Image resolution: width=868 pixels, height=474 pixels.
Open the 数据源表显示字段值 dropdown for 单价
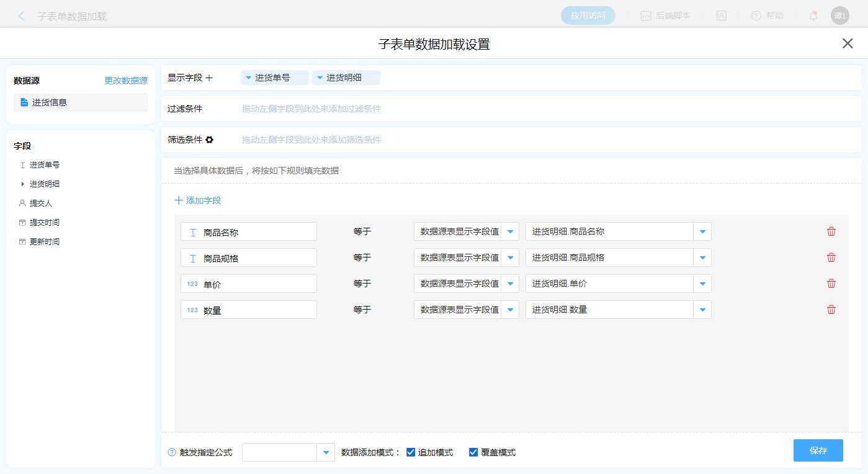[x=510, y=284]
